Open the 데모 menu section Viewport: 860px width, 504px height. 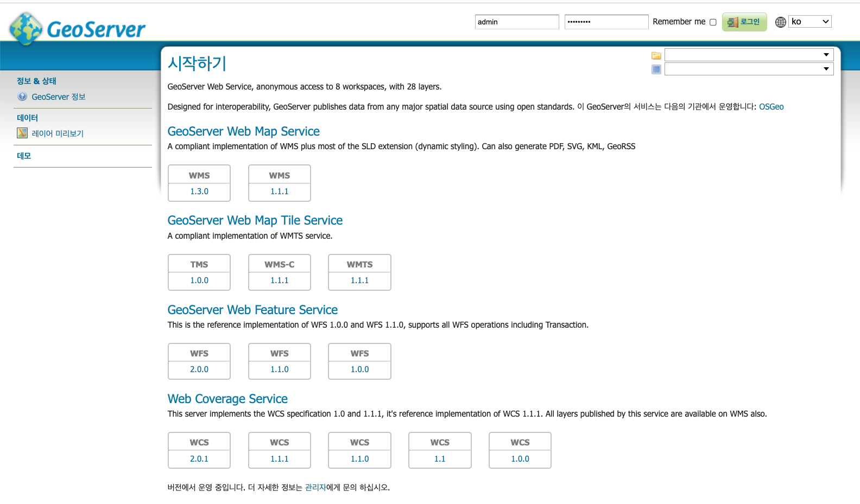coord(24,156)
